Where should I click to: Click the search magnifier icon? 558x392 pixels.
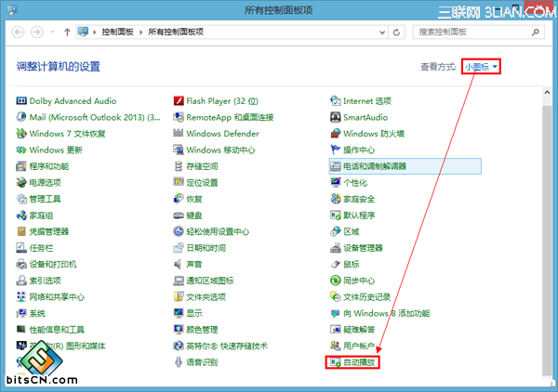pos(536,33)
